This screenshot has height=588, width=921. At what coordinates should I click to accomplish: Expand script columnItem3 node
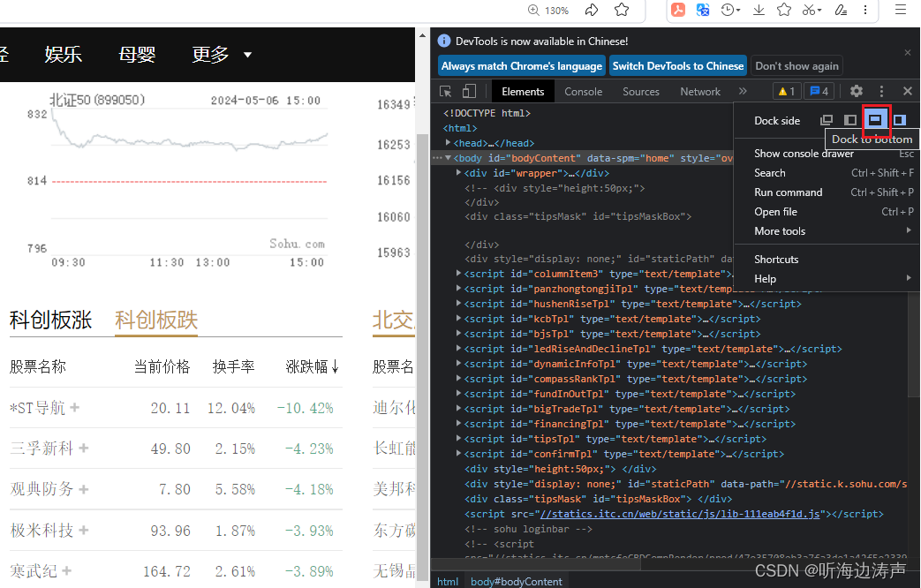459,273
